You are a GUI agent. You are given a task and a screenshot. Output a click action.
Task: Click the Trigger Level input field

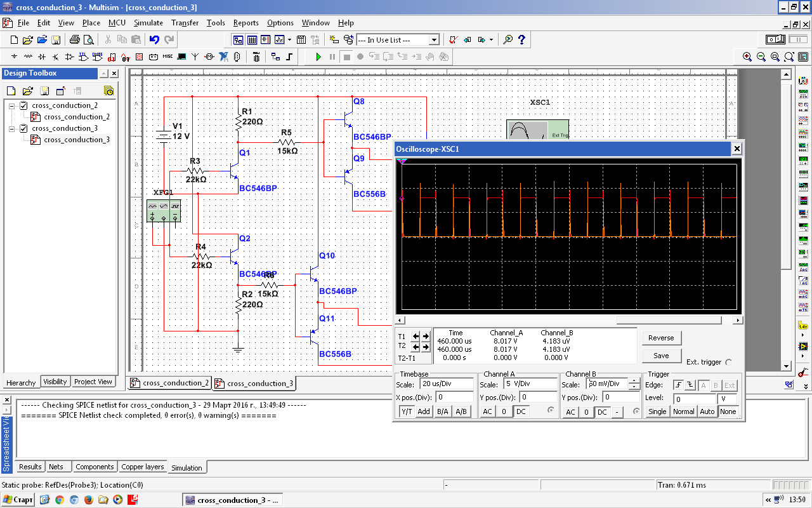point(695,399)
